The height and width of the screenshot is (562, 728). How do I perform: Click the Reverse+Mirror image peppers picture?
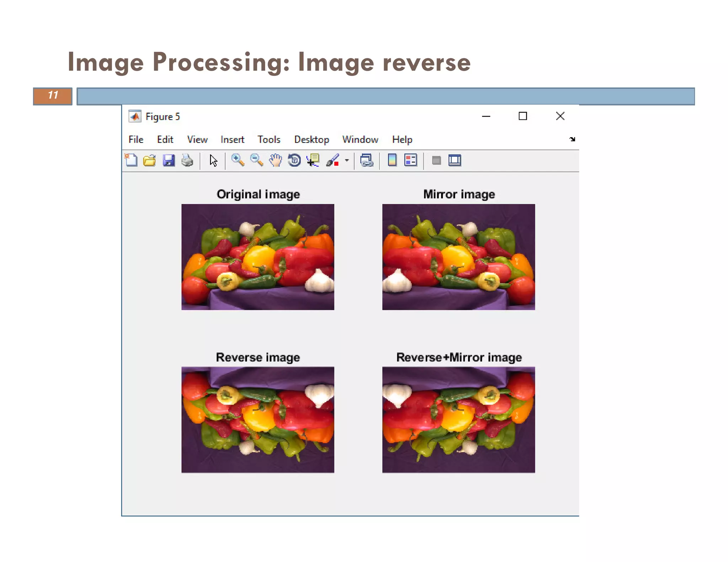click(x=459, y=420)
